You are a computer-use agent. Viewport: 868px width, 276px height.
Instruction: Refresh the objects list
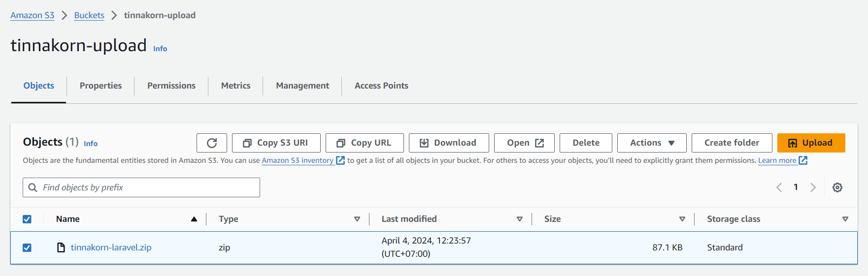(212, 143)
